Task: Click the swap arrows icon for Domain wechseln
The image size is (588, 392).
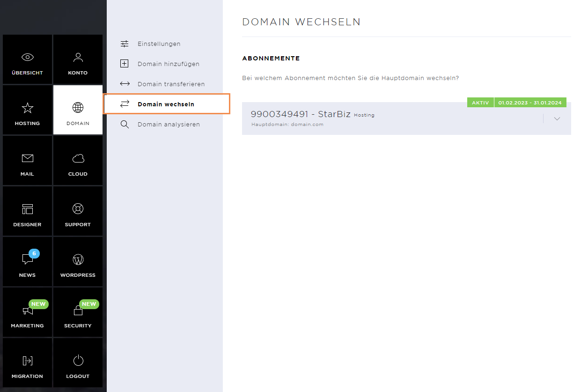Action: (x=125, y=104)
